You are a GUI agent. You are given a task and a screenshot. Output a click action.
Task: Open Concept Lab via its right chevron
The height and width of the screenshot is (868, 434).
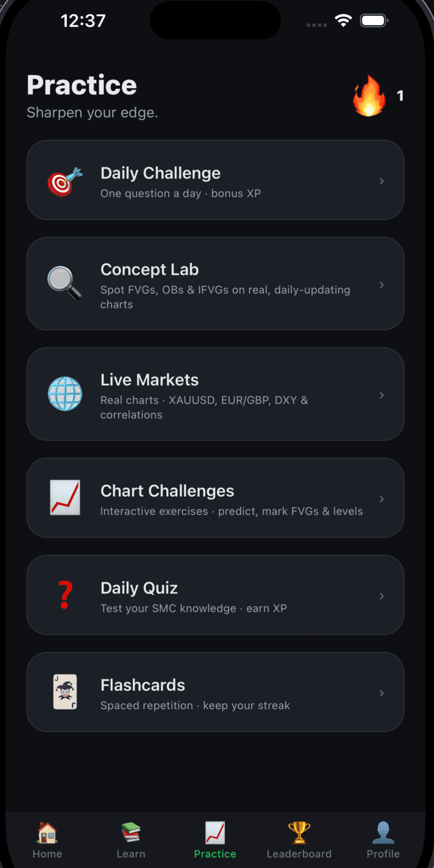382,284
